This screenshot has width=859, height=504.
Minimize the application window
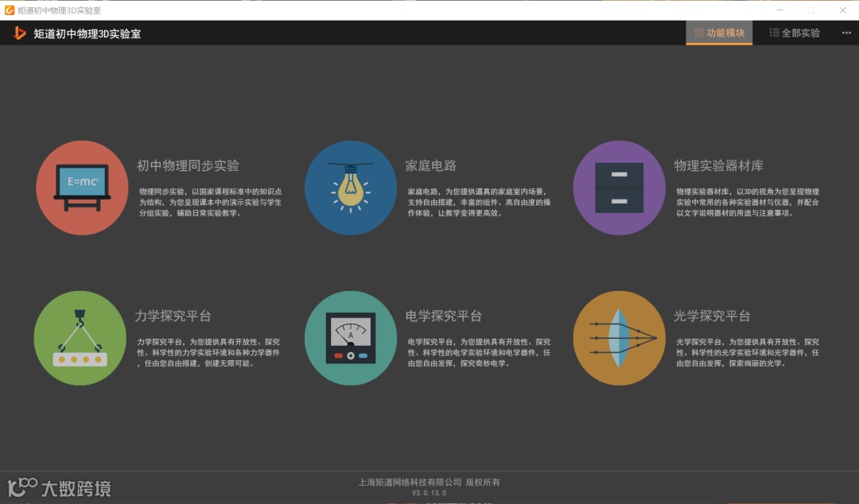[780, 10]
